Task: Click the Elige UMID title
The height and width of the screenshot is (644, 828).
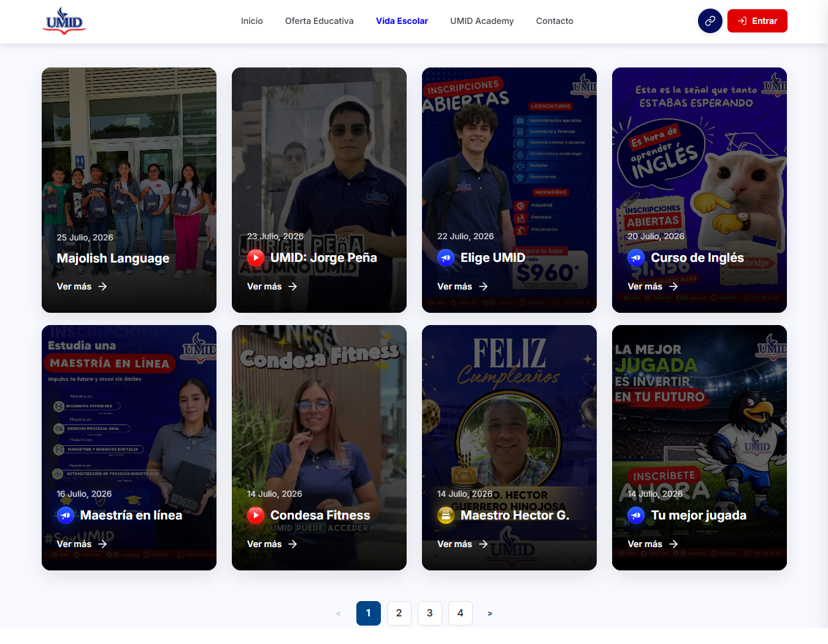Action: 493,258
